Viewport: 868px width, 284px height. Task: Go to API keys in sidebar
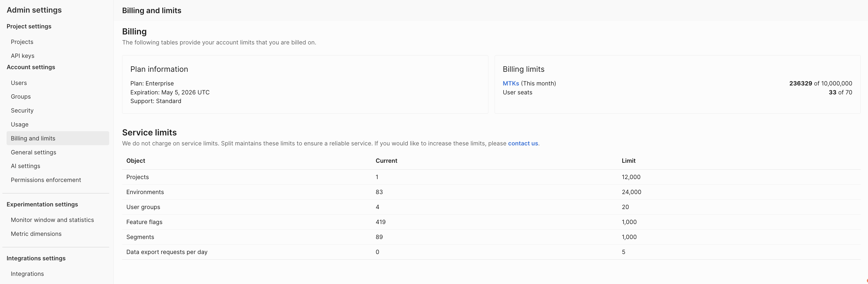23,56
